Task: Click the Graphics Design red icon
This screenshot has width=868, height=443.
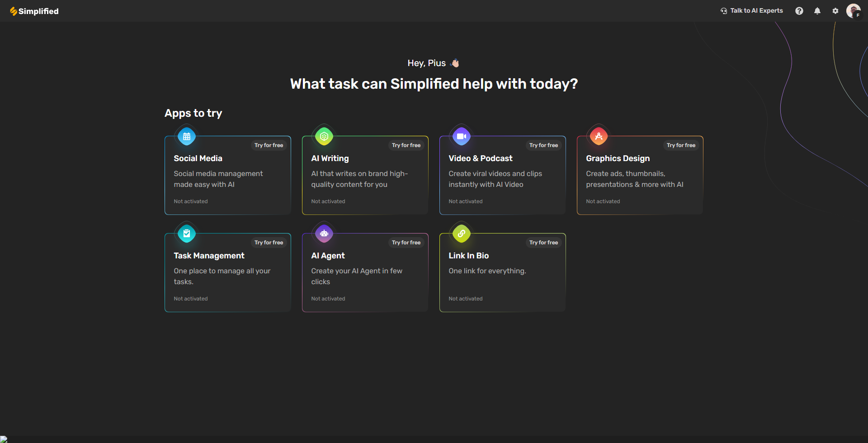Action: pos(599,136)
